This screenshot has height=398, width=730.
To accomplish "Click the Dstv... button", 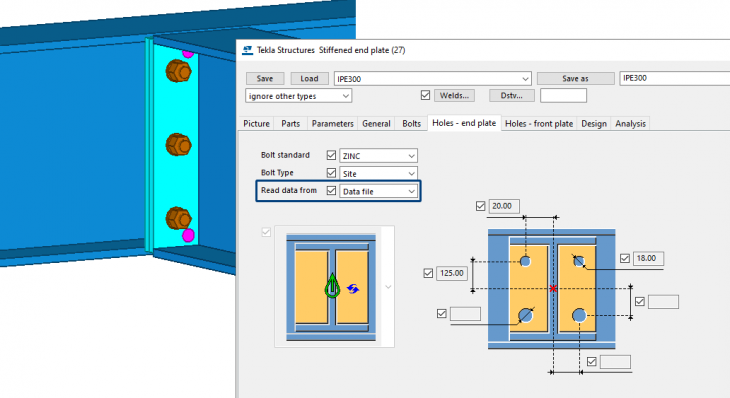I will point(511,95).
